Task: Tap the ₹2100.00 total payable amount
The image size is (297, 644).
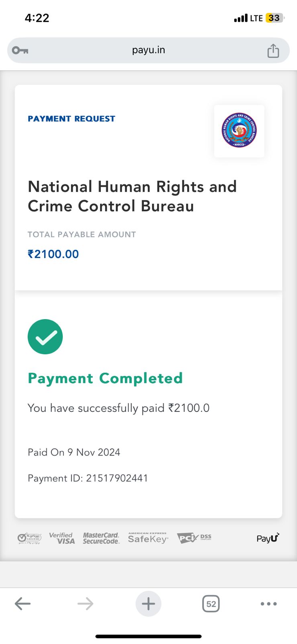Action: click(x=53, y=254)
